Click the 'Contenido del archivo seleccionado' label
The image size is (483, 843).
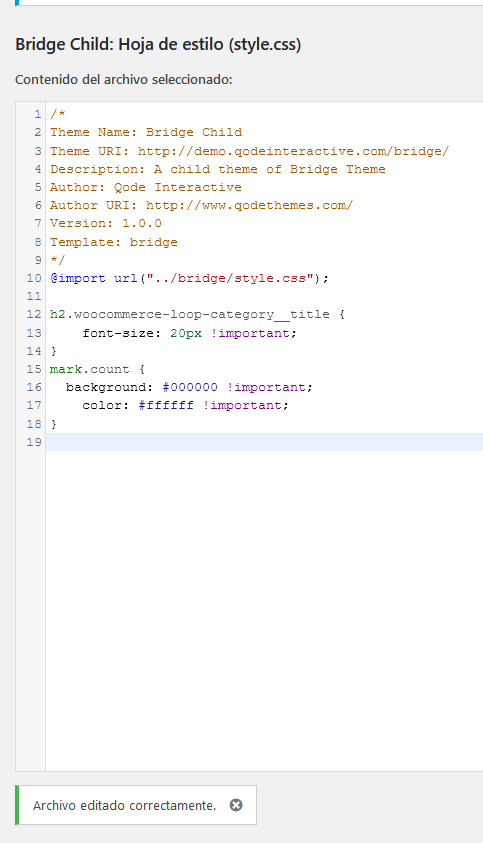(x=124, y=80)
